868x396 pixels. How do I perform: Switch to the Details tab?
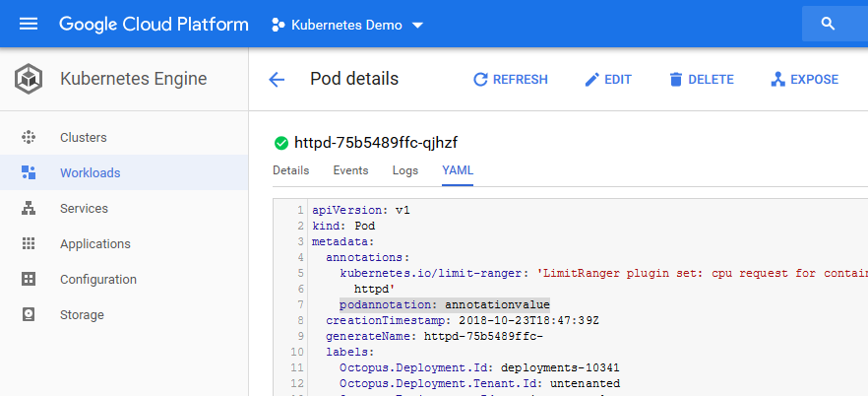(x=290, y=170)
